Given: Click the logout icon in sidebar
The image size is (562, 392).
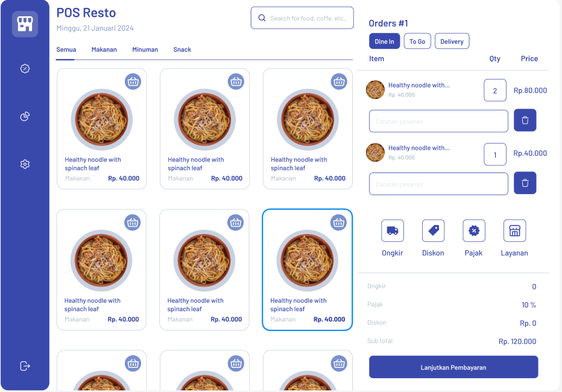Looking at the screenshot, I should pos(25,366).
